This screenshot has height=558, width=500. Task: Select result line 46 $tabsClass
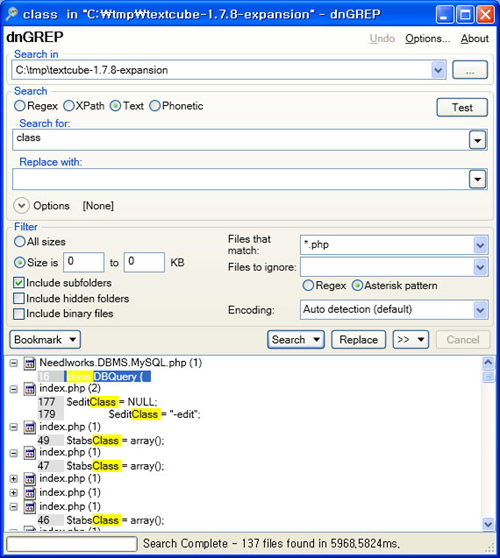(101, 520)
